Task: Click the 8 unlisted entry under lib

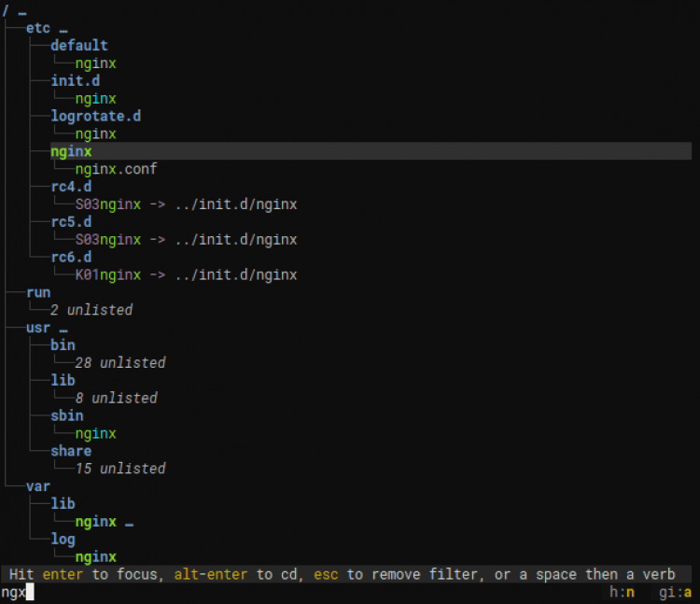Action: click(x=116, y=399)
